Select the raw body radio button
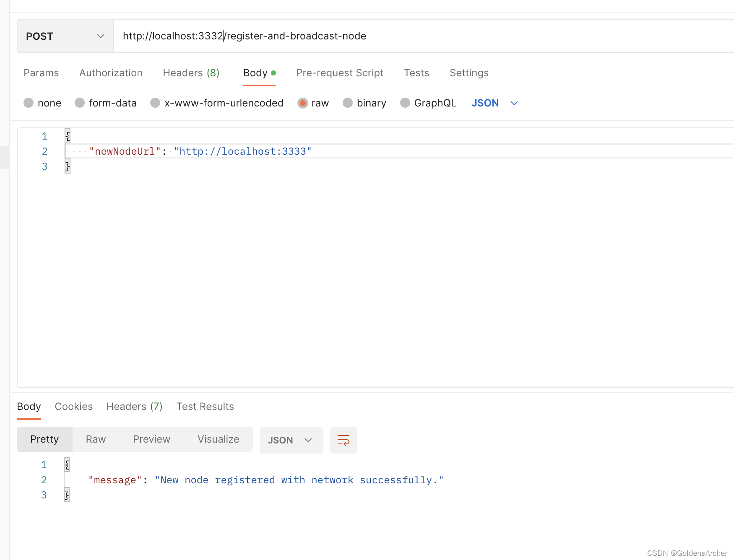Screen dimensions: 734x560 (x=302, y=103)
